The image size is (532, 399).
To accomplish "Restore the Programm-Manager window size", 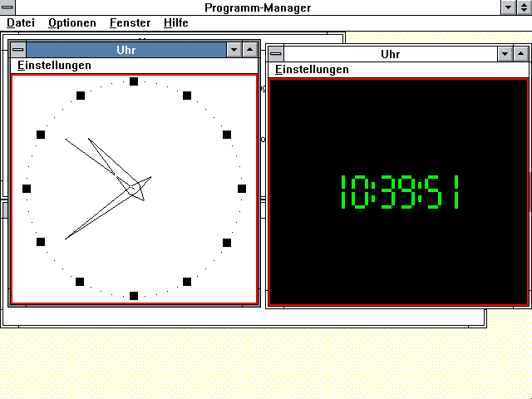I will (x=525, y=7).
